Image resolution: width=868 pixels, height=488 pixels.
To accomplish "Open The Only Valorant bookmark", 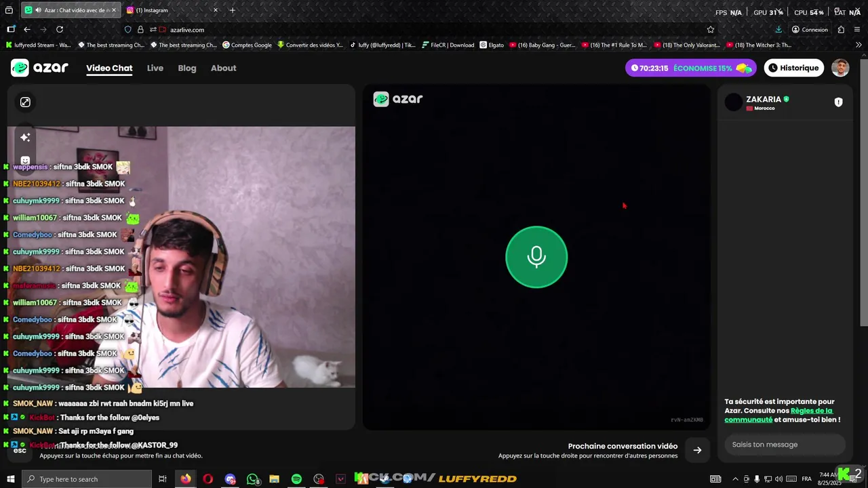I will pos(687,45).
